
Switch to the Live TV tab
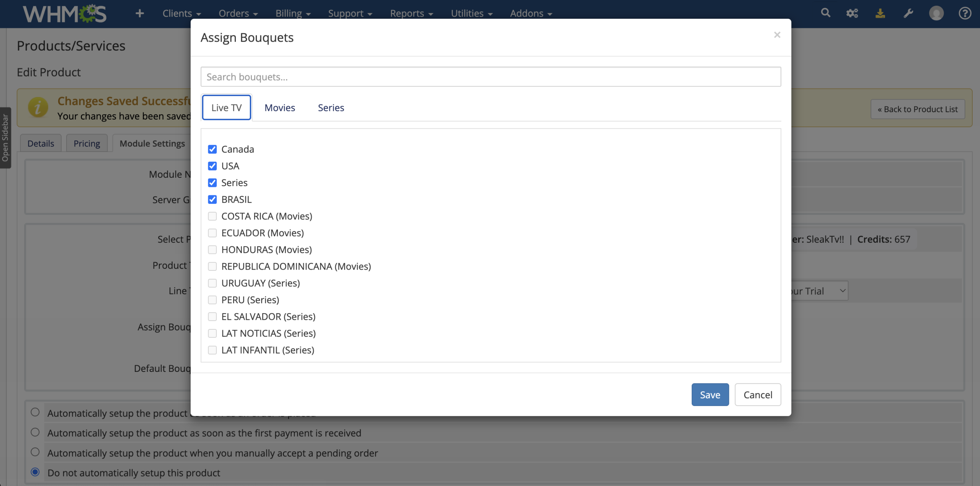click(x=227, y=108)
